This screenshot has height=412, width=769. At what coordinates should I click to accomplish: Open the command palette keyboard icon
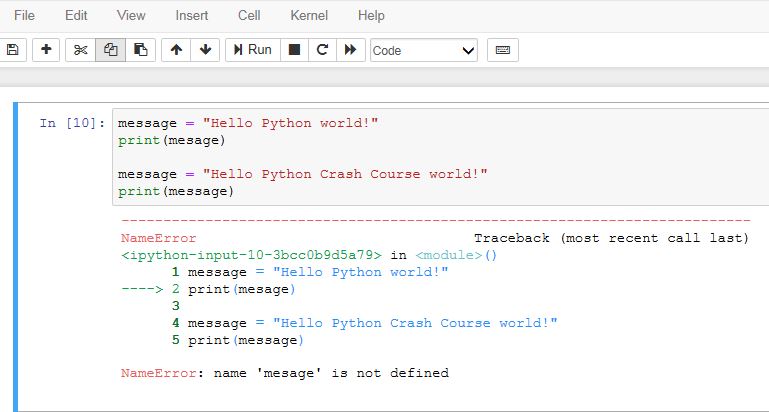coord(503,50)
